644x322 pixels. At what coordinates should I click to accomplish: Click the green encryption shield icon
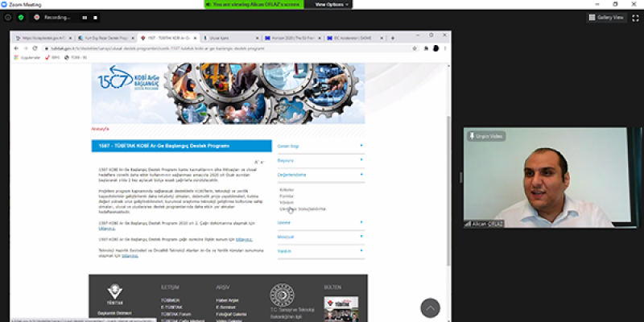21,18
